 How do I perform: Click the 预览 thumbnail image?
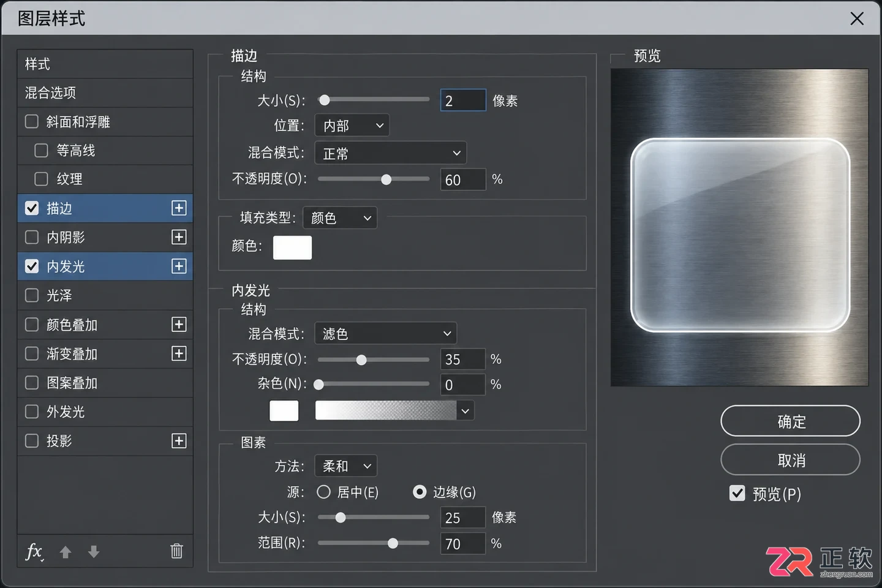(739, 227)
